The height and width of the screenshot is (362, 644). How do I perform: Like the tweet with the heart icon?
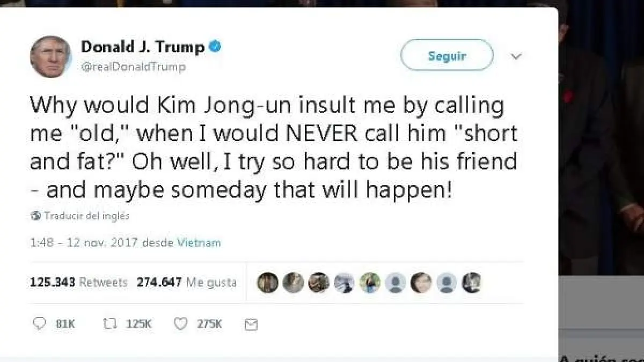coord(181,324)
